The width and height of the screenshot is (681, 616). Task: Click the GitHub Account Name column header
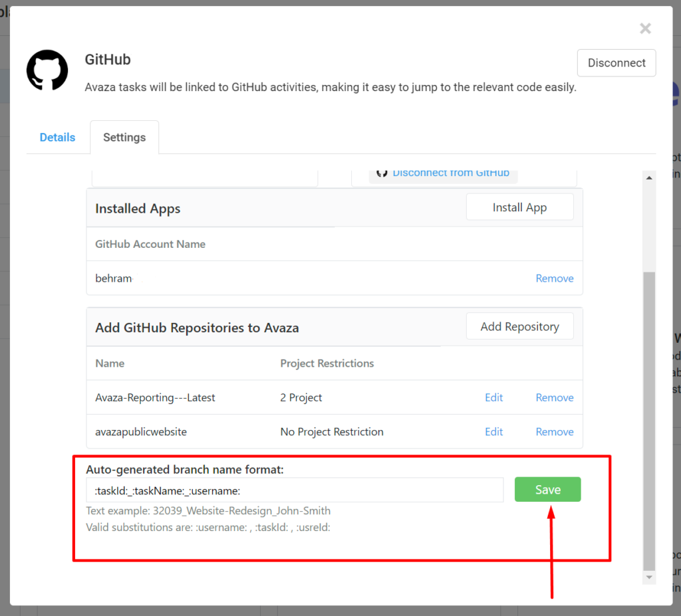150,244
